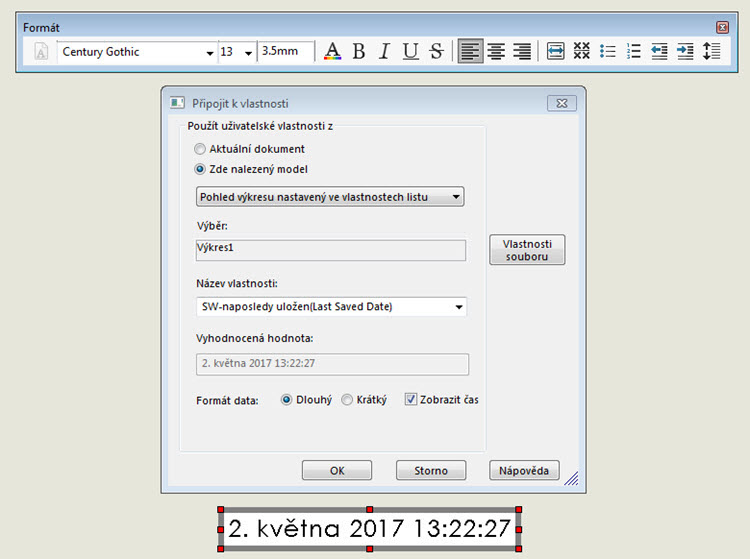Open Century Gothic font dropdown
Image resolution: width=750 pixels, height=559 pixels.
coord(210,53)
